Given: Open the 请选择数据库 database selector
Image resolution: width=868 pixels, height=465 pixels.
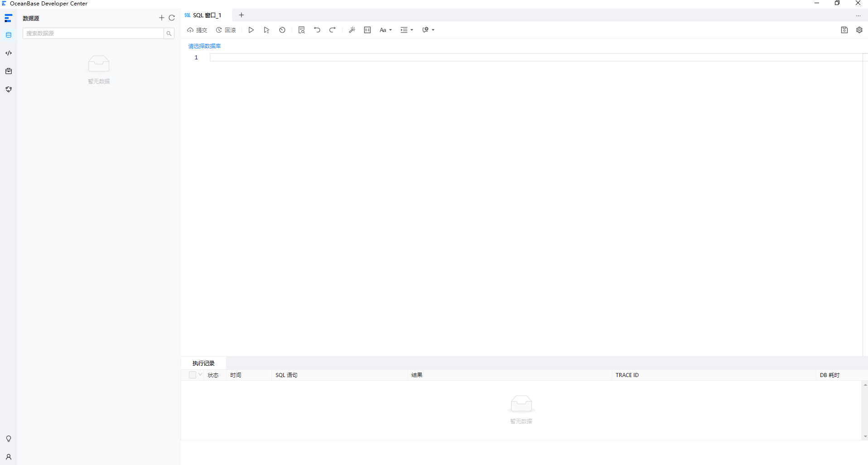Looking at the screenshot, I should [x=204, y=46].
